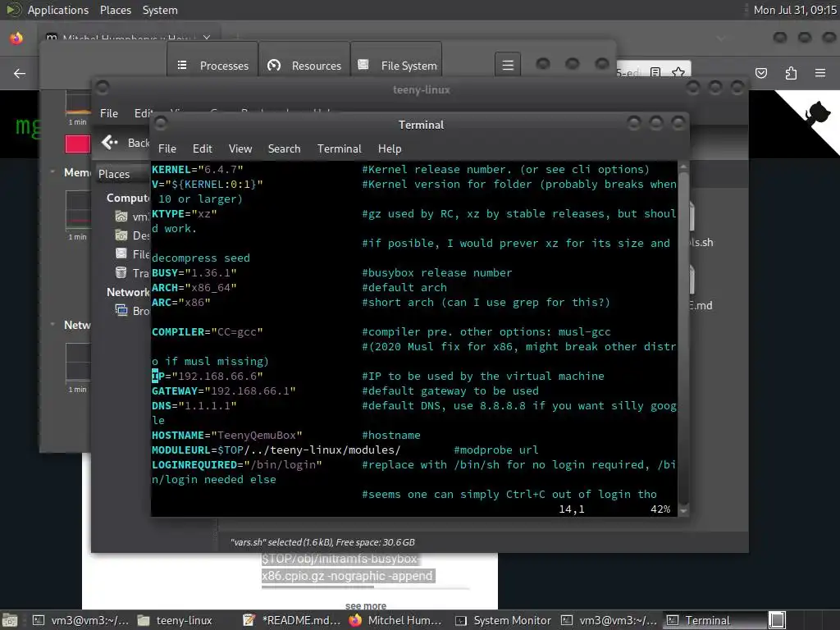This screenshot has width=840, height=630.
Task: Toggle reader view icon in Firefox
Action: click(x=655, y=72)
